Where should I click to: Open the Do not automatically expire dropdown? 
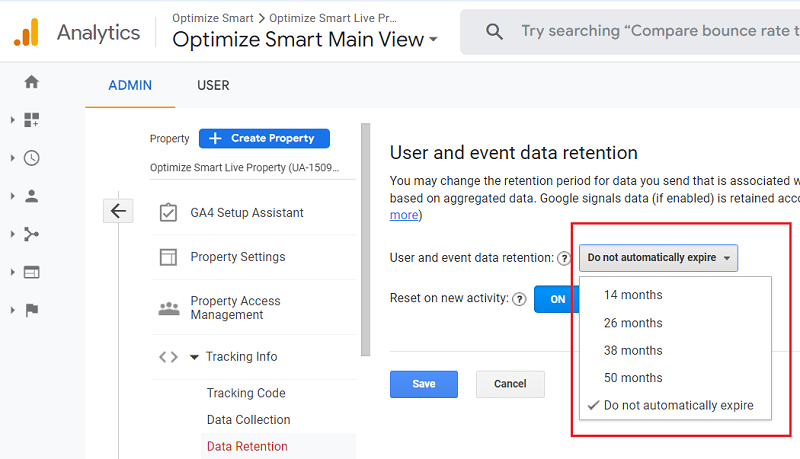pos(658,258)
